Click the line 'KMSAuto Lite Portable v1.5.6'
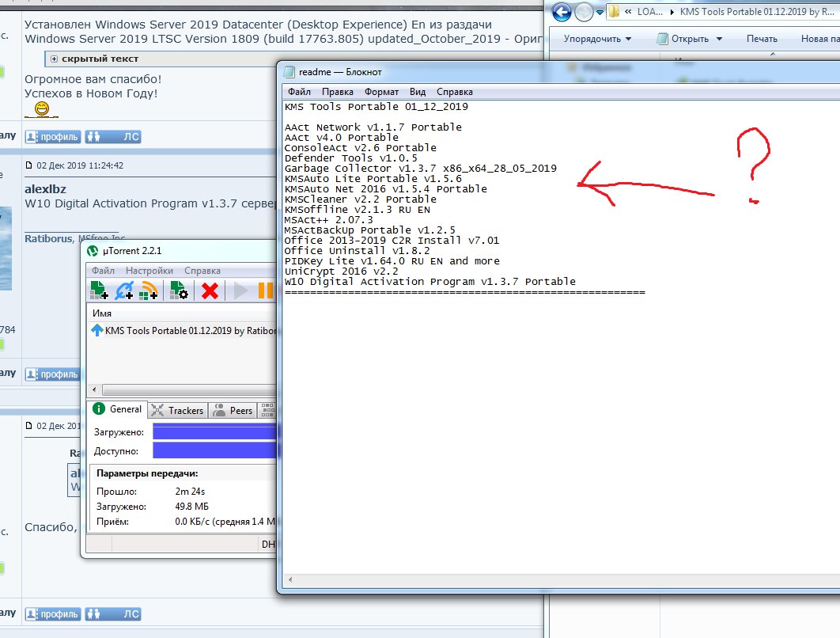The height and width of the screenshot is (638, 840). pyautogui.click(x=373, y=179)
